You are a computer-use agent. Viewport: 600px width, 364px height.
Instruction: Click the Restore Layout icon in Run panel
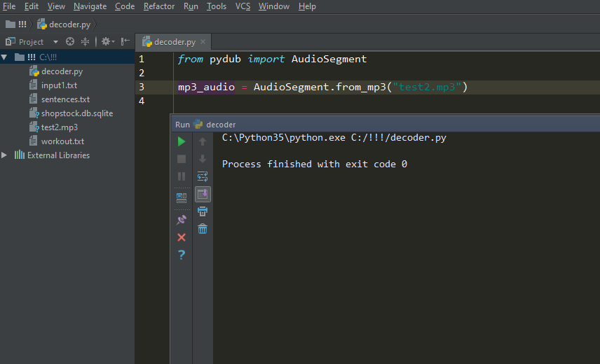pyautogui.click(x=182, y=198)
